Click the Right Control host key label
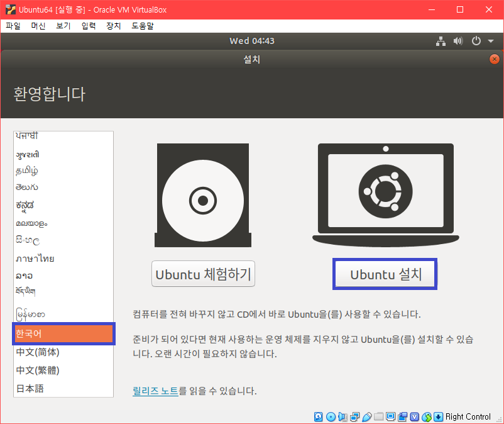 (468, 416)
